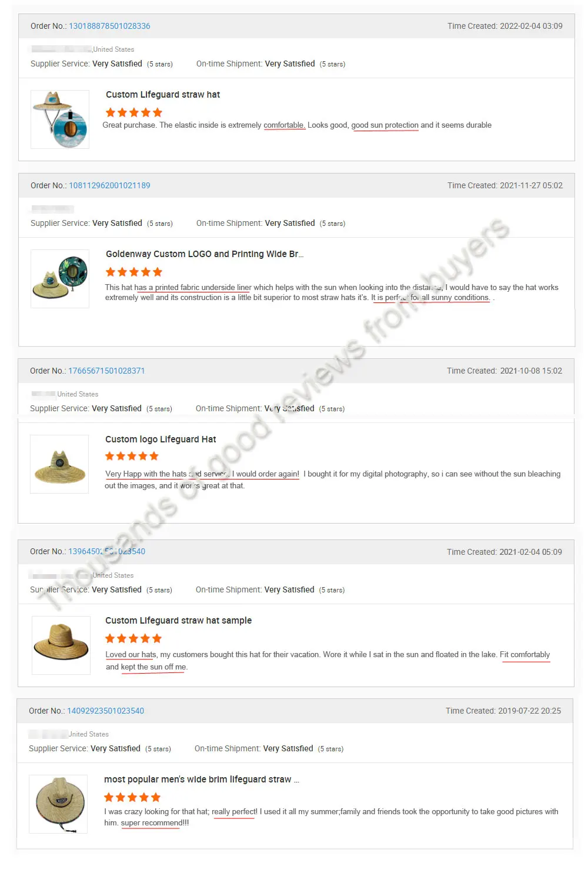This screenshot has width=588, height=886.
Task: Click the straw hat sample product thumbnail
Action: coord(61,645)
